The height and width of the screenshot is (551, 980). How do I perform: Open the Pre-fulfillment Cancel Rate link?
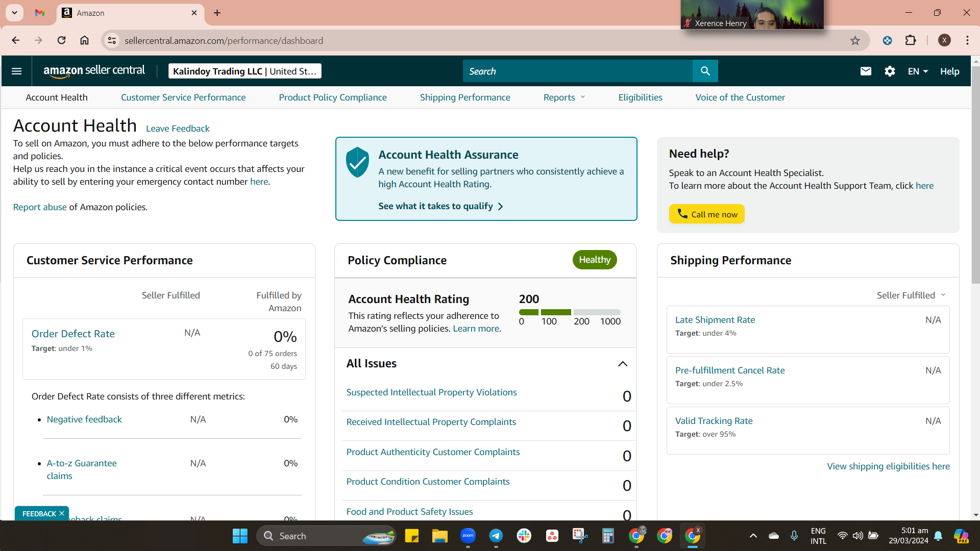(x=730, y=370)
